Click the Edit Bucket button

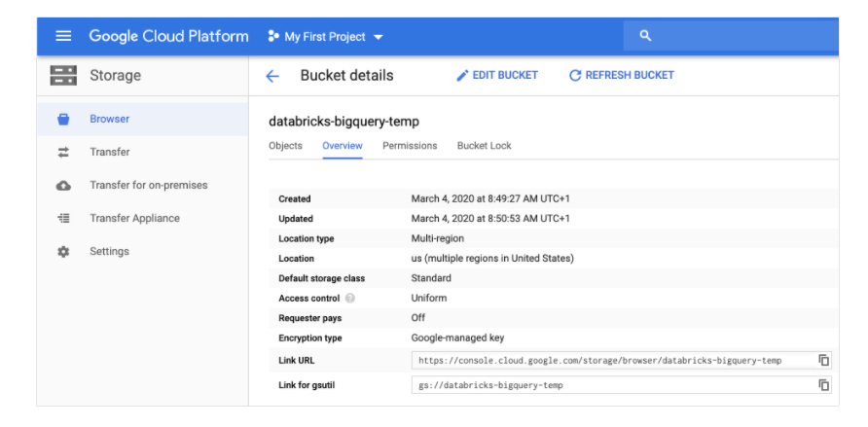click(x=496, y=76)
